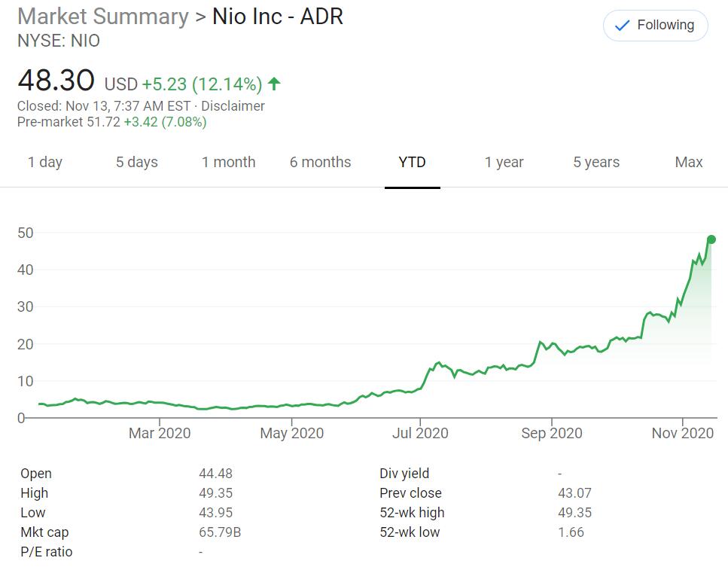The height and width of the screenshot is (570, 728).
Task: Open the Market Summary link
Action: click(x=103, y=17)
